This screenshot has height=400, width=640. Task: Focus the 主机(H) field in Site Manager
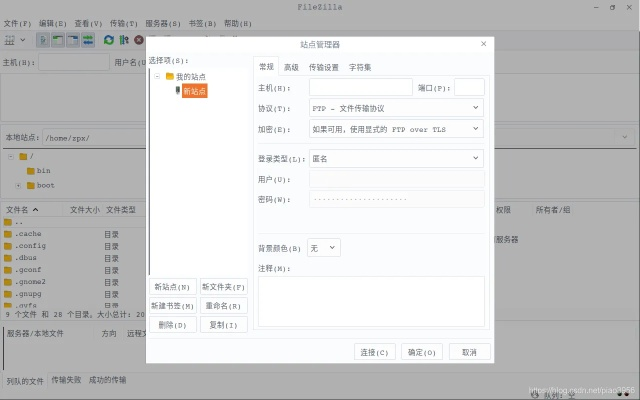coord(361,87)
